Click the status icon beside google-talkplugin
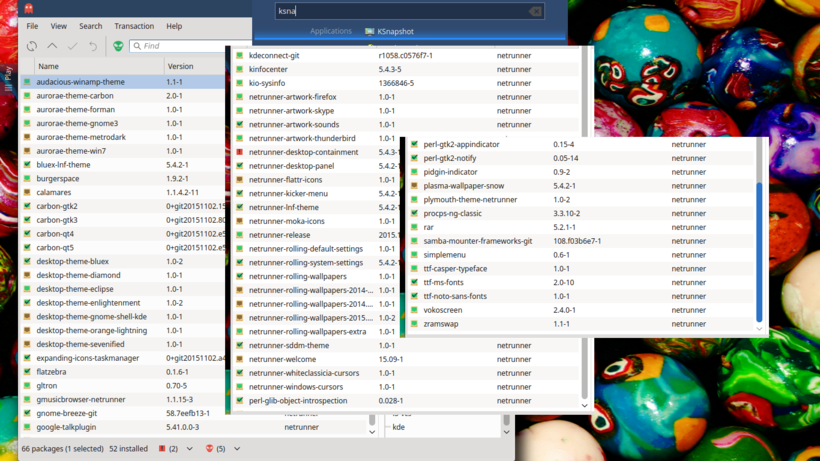The height and width of the screenshot is (461, 820). pyautogui.click(x=27, y=427)
